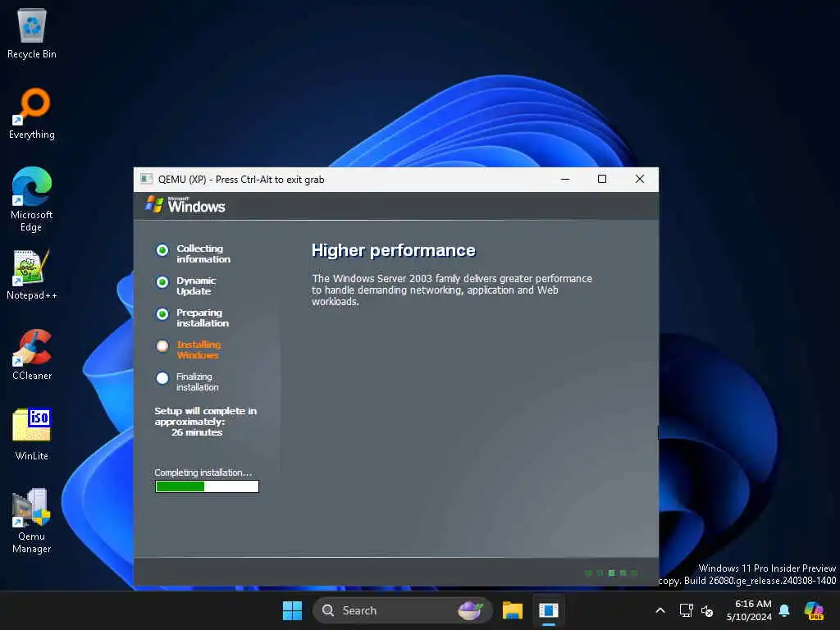This screenshot has width=840, height=630.
Task: Click the QEMU (XP) title bar text
Action: point(241,180)
